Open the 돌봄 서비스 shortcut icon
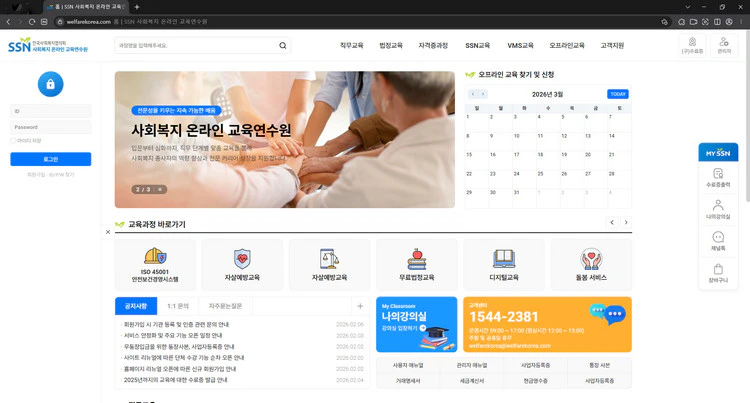Screen dimensions: 750x403 pyautogui.click(x=590, y=264)
